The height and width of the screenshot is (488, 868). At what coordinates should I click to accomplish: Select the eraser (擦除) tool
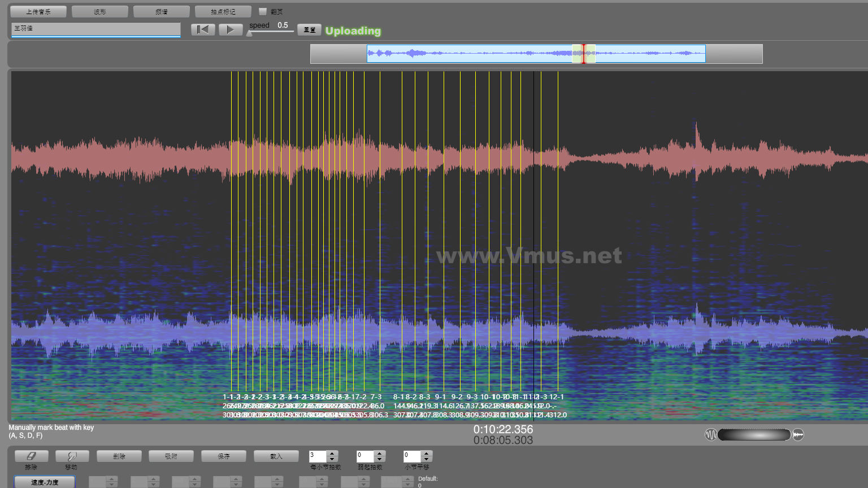tap(31, 456)
